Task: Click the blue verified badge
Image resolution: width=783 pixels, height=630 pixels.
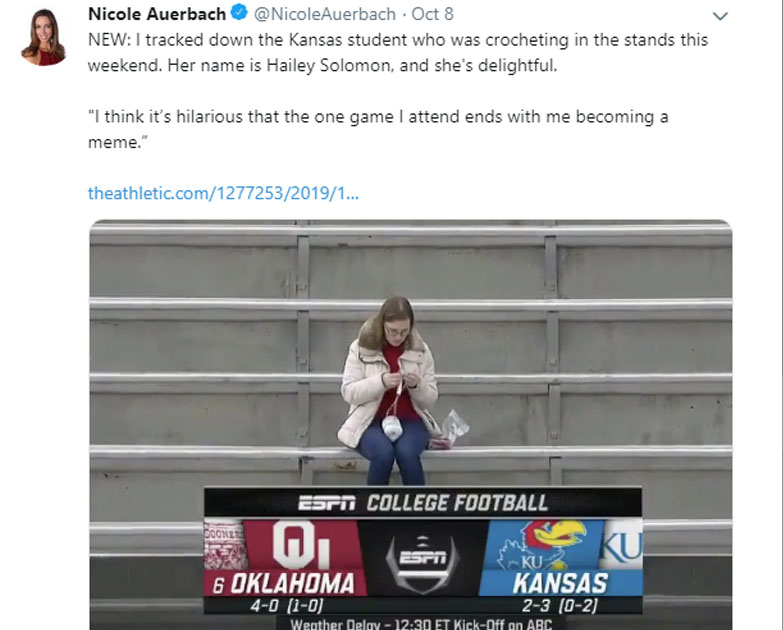Action: (240, 15)
